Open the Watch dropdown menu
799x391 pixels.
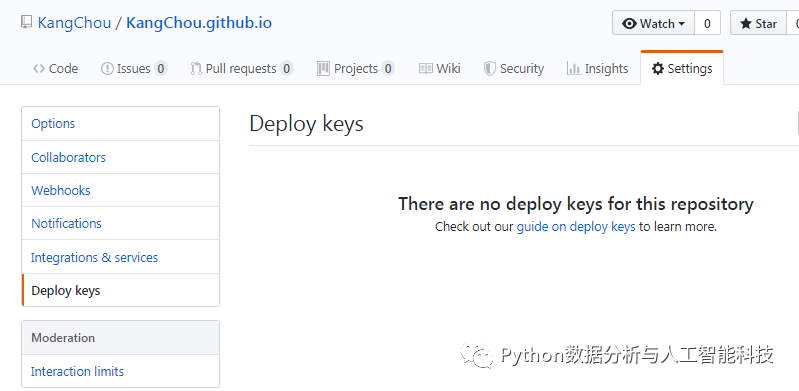(653, 23)
